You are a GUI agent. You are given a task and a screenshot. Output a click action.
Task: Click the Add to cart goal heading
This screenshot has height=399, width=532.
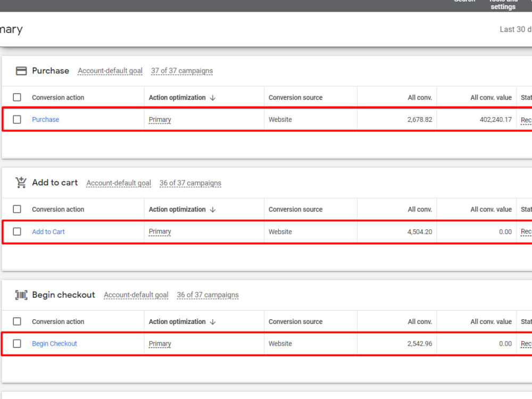coord(55,182)
